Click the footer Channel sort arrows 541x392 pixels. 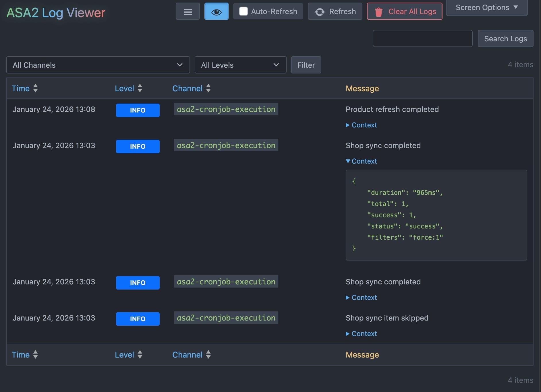pos(208,355)
